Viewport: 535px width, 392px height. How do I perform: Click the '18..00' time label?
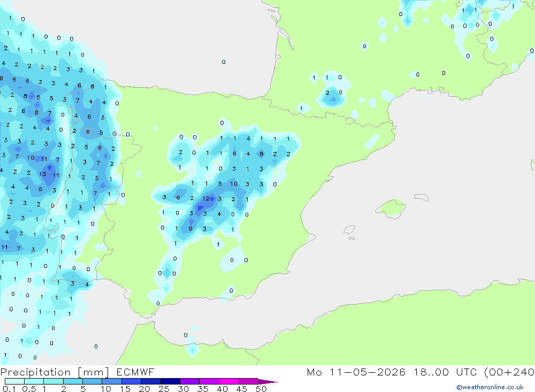[431, 372]
